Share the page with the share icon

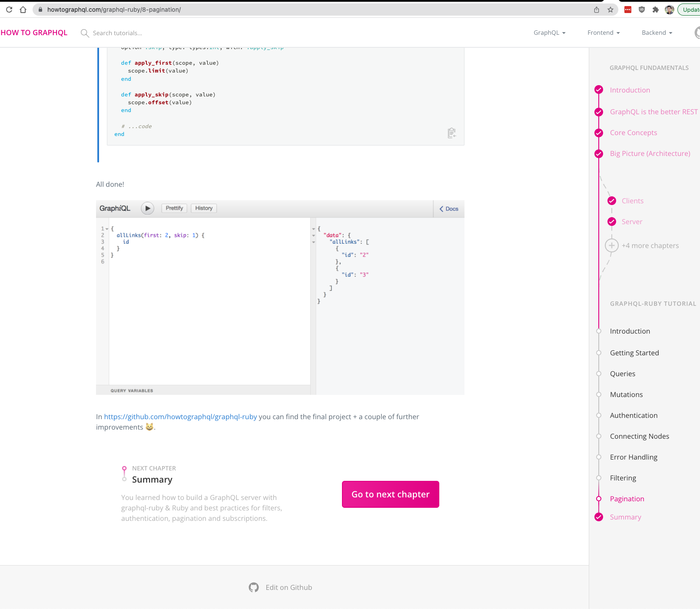pos(597,10)
